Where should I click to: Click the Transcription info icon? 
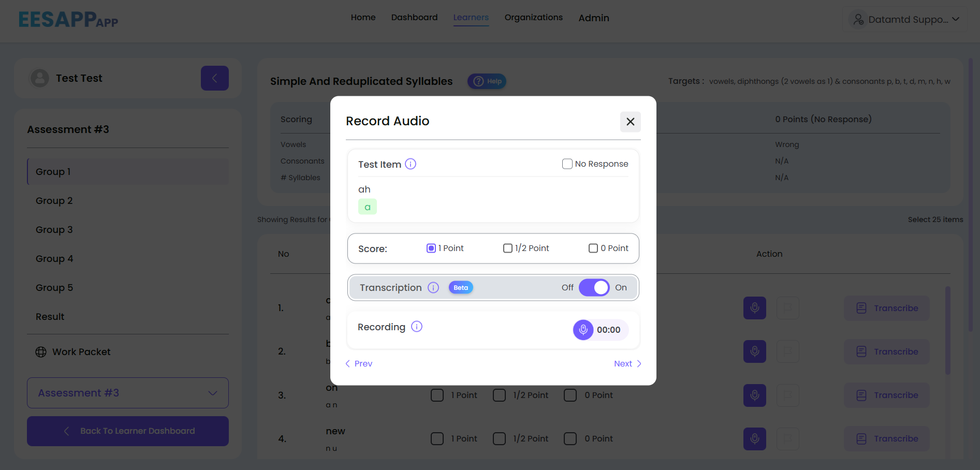tap(433, 288)
